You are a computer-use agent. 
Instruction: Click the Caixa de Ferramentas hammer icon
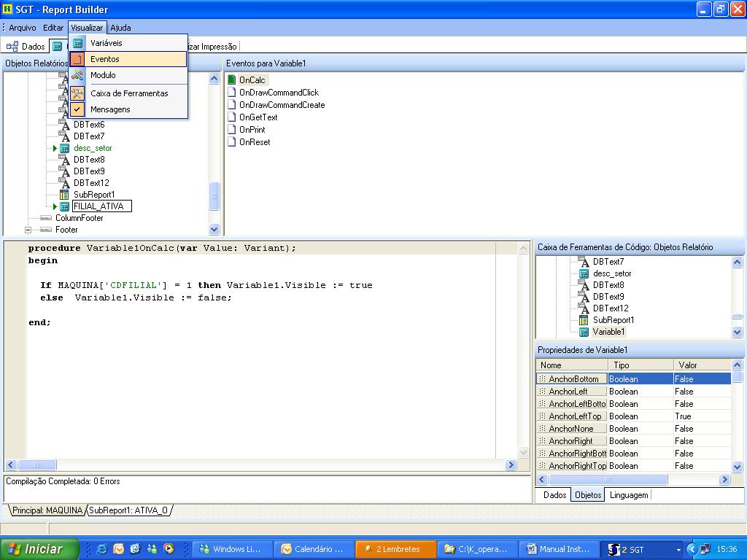coord(78,93)
